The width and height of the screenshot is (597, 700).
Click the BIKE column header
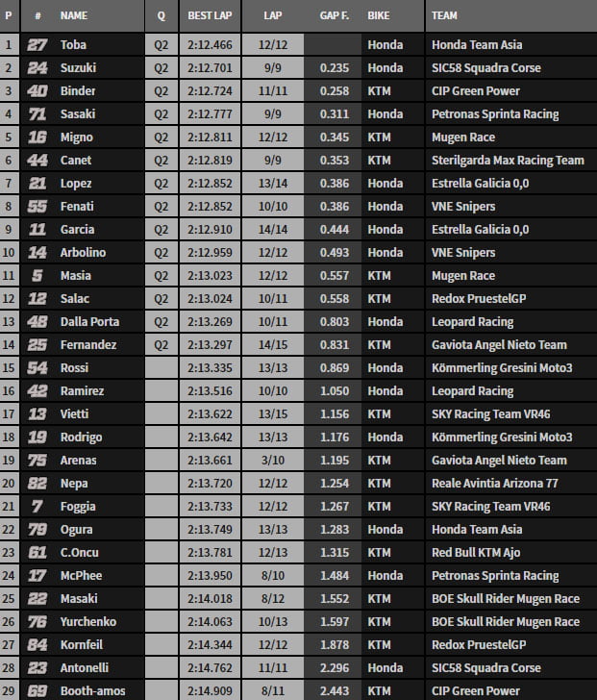(x=379, y=16)
